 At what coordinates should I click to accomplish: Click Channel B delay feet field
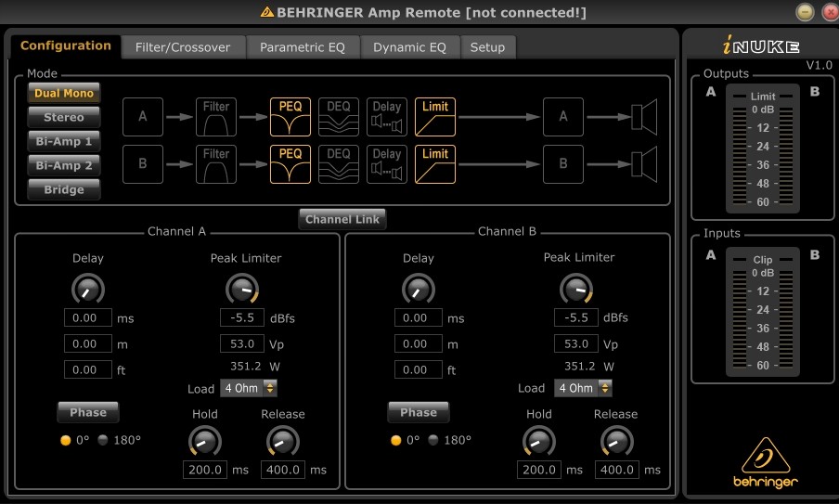tap(419, 369)
